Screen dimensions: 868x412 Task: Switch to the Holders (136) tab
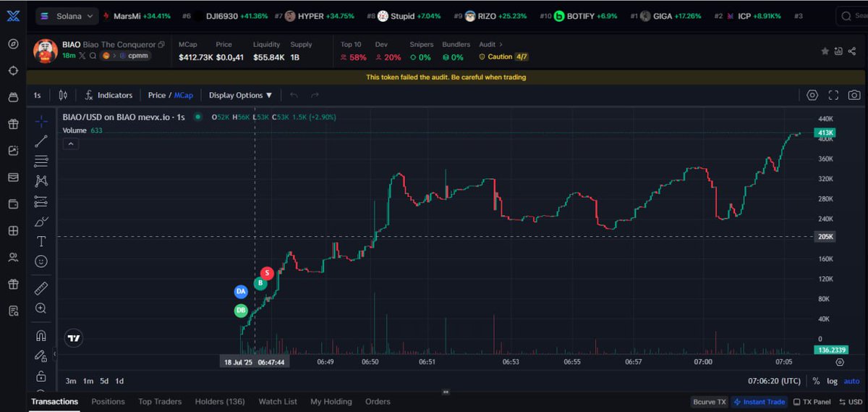(220, 401)
